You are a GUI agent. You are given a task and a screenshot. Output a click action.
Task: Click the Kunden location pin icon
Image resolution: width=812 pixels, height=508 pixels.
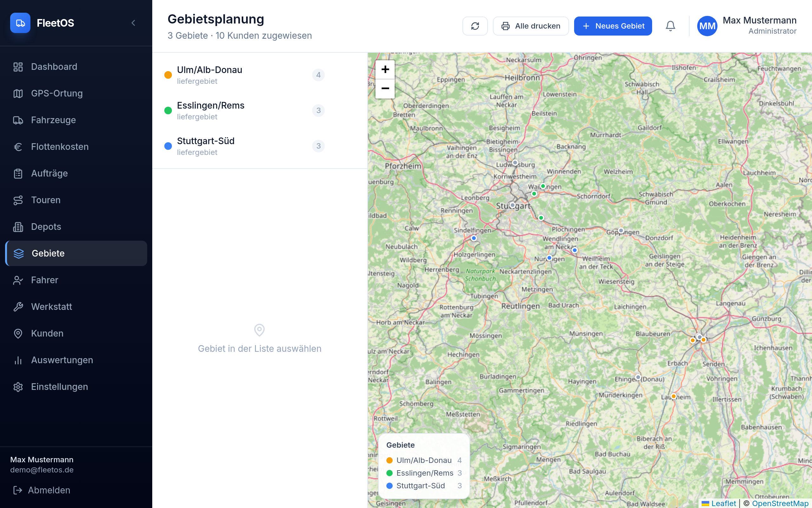[x=18, y=333]
